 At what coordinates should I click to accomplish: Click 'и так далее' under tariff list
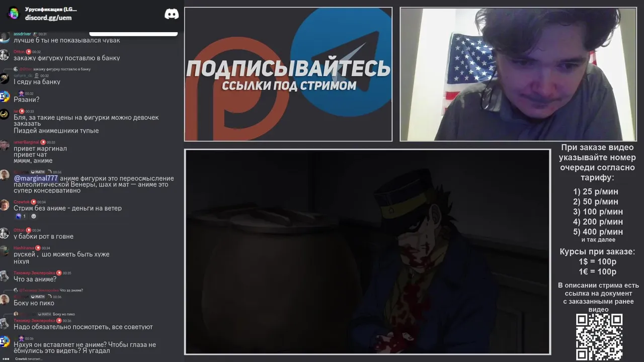pos(598,240)
